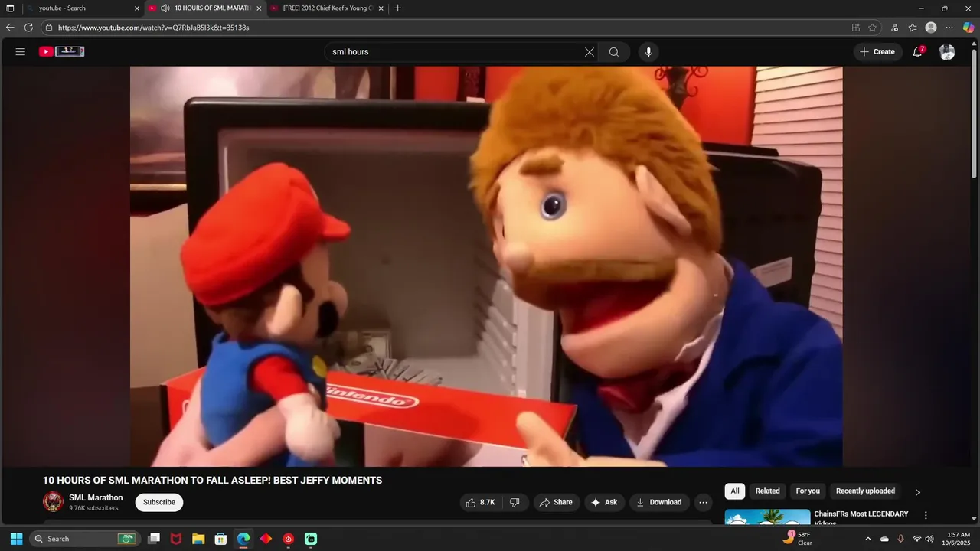980x551 pixels.
Task: Open options for ChainsFRs Most LEGENDARY video
Action: [926, 516]
